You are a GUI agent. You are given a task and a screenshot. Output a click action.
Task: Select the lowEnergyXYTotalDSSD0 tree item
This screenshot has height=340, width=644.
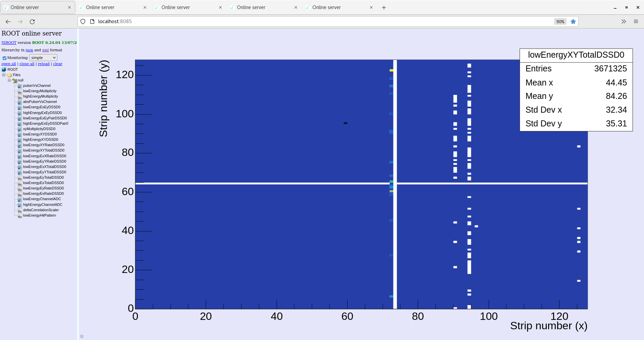click(44, 150)
